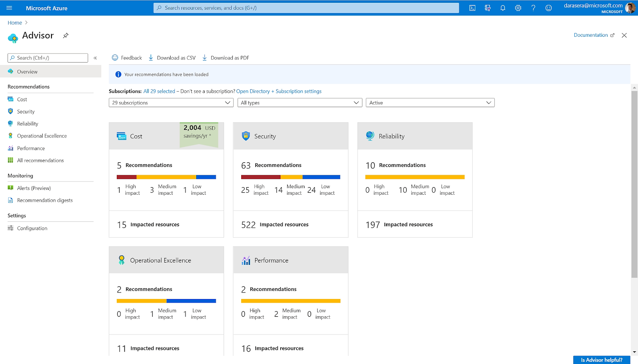
Task: Open Alerts (Preview) under Monitoring
Action: coord(34,188)
